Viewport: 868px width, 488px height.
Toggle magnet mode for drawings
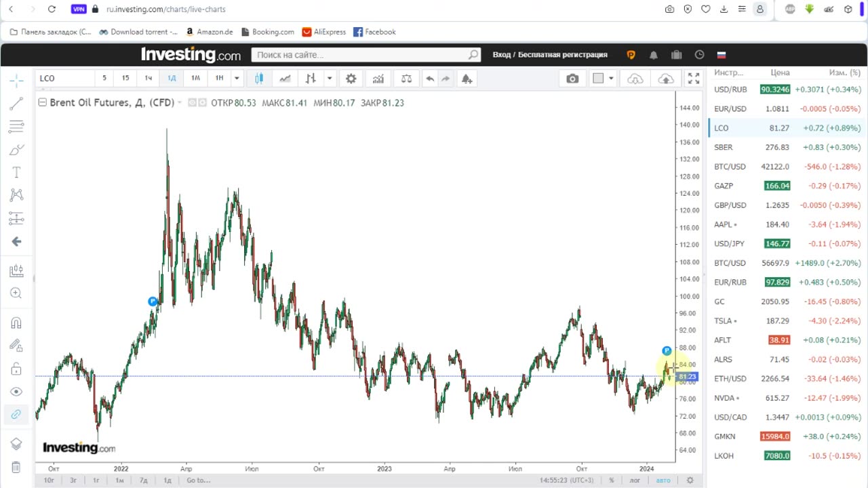click(17, 323)
